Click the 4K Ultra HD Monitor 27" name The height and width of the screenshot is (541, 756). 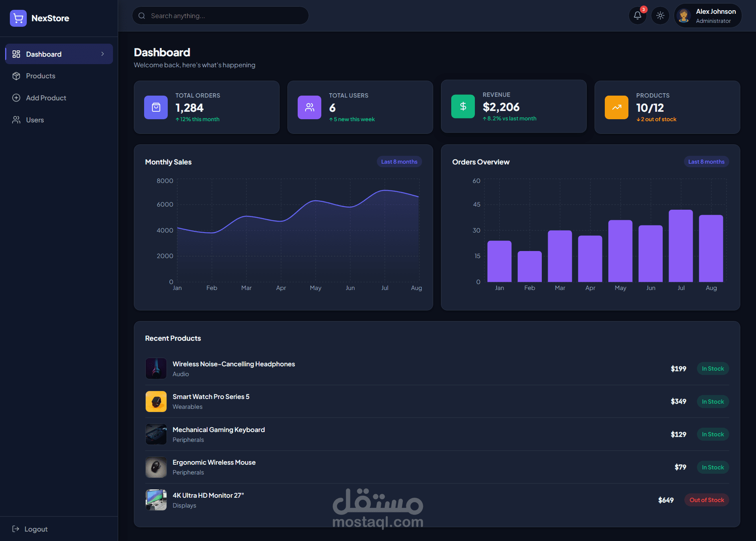tap(208, 495)
